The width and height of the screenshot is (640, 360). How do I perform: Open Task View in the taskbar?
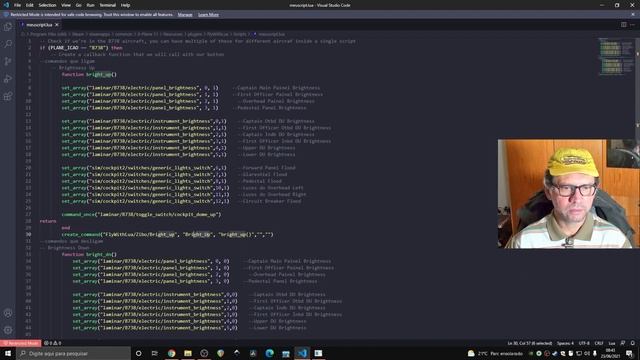coord(155,353)
